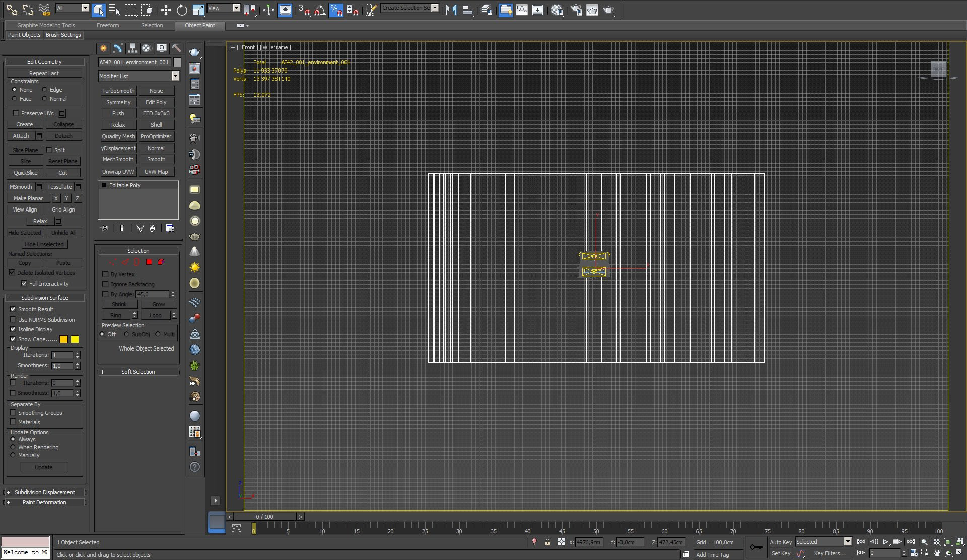Click the second Show Cage color swatch

point(75,339)
